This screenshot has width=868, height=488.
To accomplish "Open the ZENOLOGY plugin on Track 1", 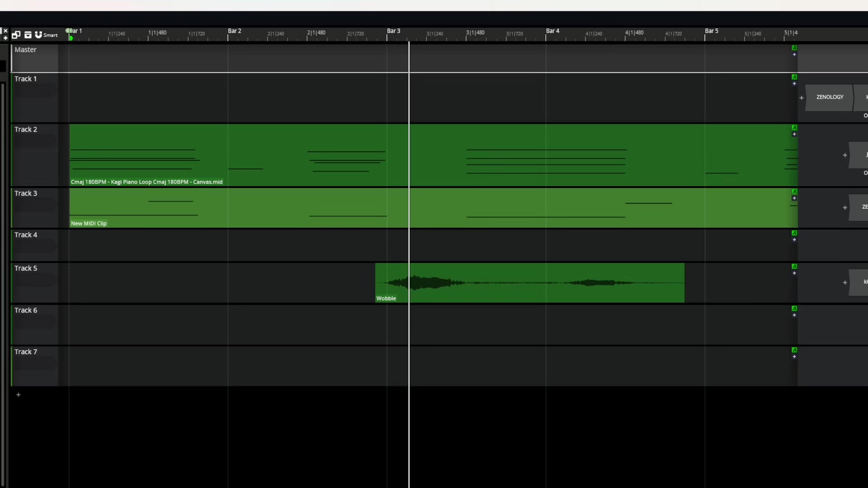I will (830, 97).
